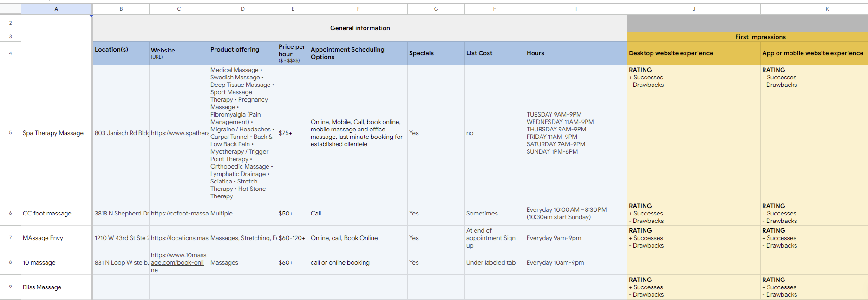Viewport: 868px width, 300px height.
Task: Click the call or online booking cell
Action: 358,262
